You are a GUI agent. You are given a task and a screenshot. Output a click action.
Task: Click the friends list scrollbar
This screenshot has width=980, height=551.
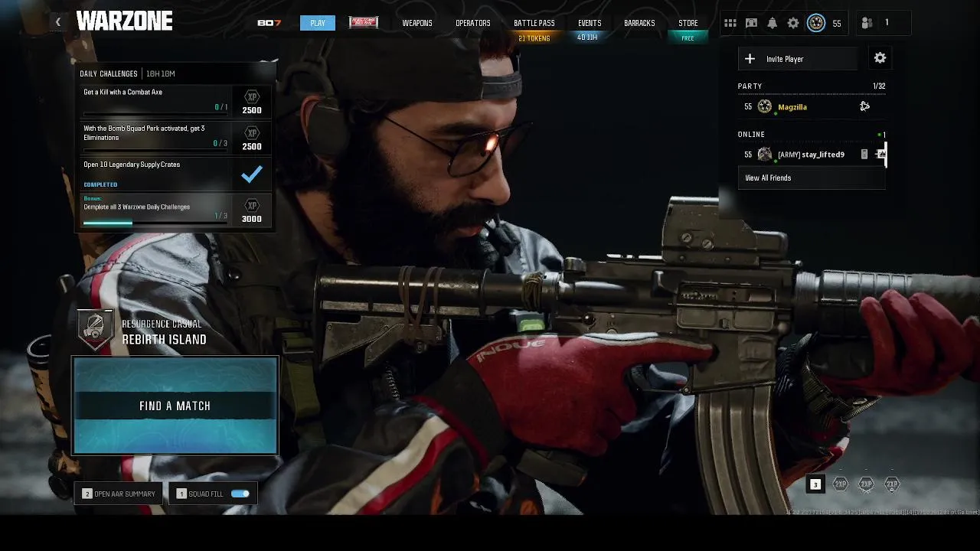(887, 154)
